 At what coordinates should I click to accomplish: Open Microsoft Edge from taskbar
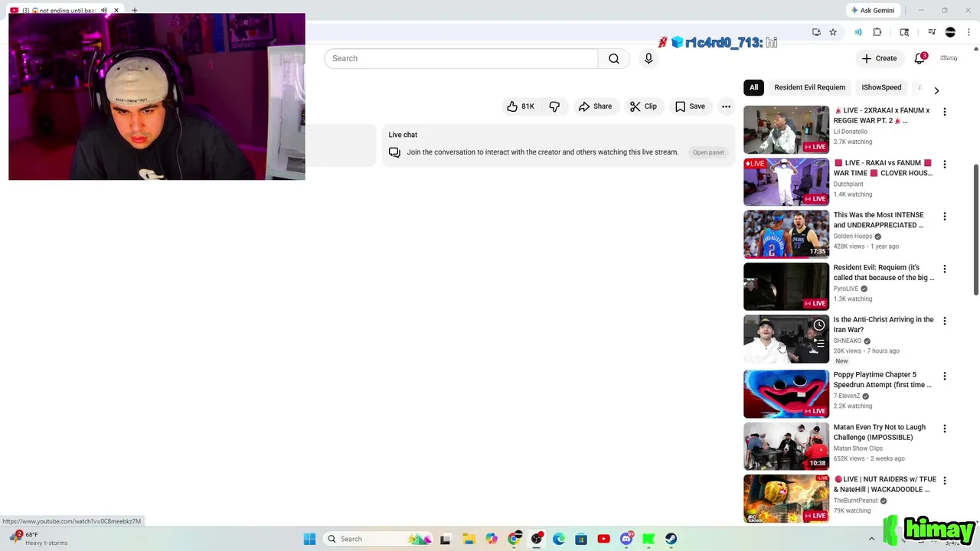559,539
